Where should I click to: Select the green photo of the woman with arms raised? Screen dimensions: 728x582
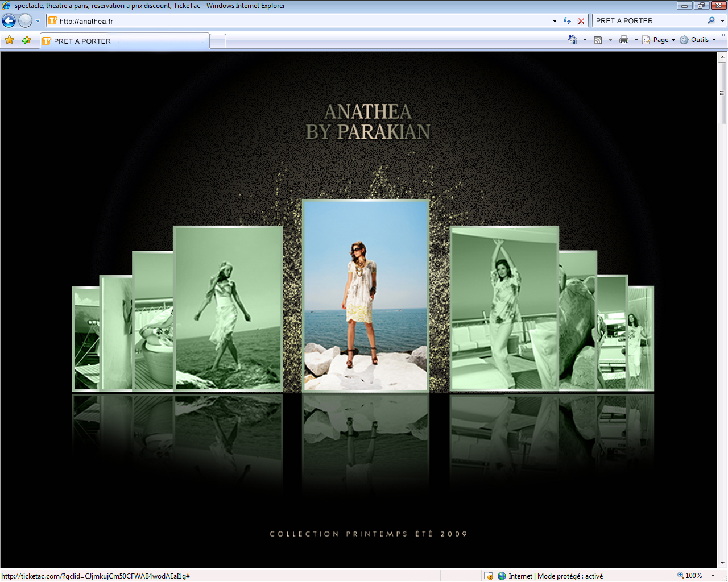coord(504,309)
